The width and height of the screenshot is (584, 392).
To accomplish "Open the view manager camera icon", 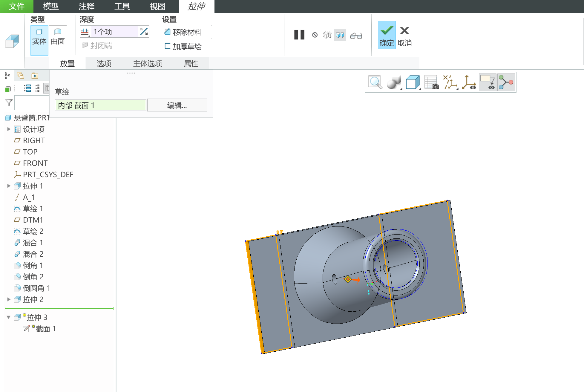I will pos(431,82).
